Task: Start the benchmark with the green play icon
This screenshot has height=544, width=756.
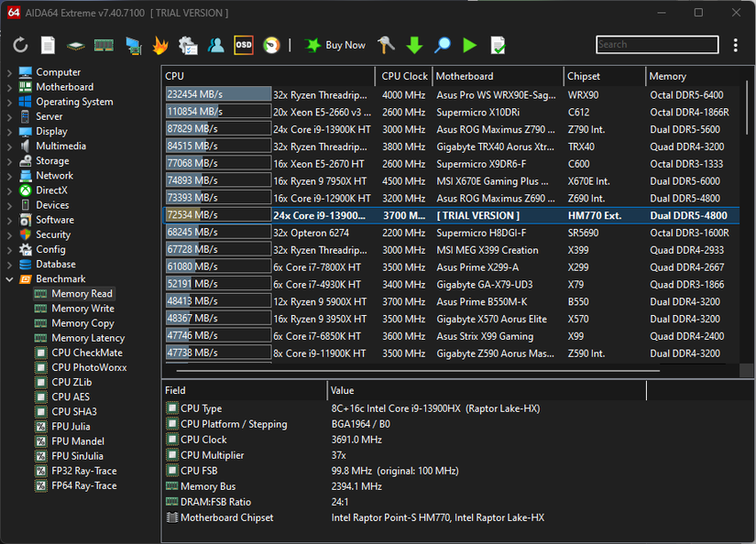Action: (469, 45)
